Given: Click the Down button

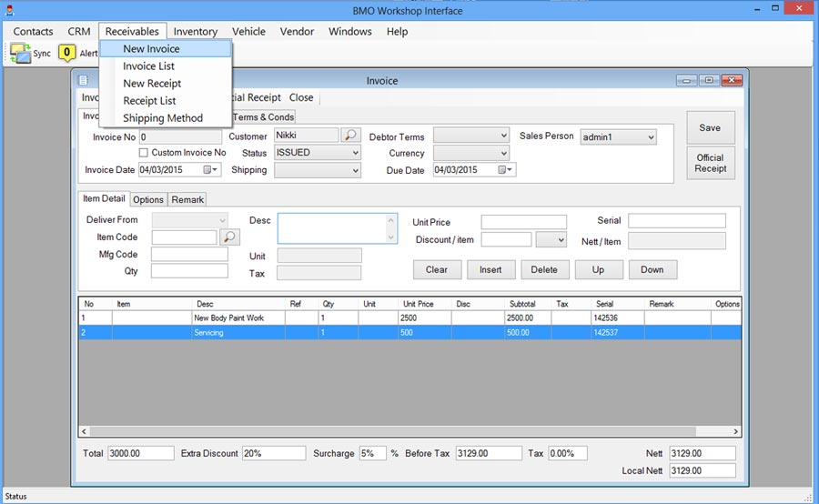Looking at the screenshot, I should click(x=652, y=269).
